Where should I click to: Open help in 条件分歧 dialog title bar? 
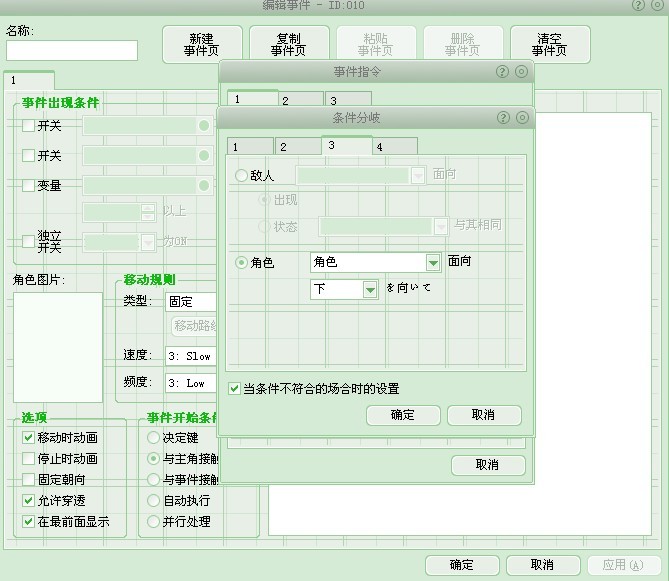click(x=503, y=117)
